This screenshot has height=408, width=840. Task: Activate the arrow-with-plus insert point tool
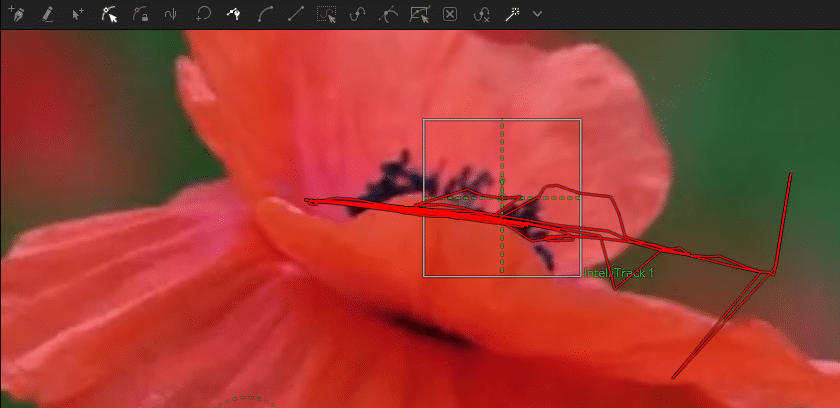point(78,14)
